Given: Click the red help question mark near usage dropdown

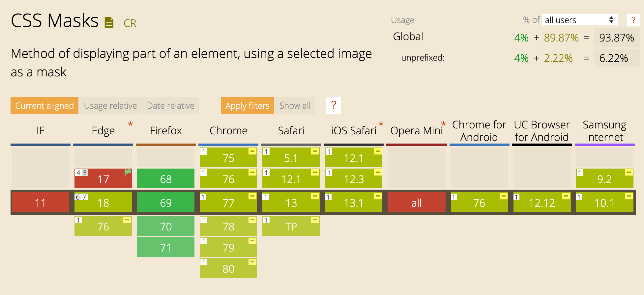Looking at the screenshot, I should point(633,20).
